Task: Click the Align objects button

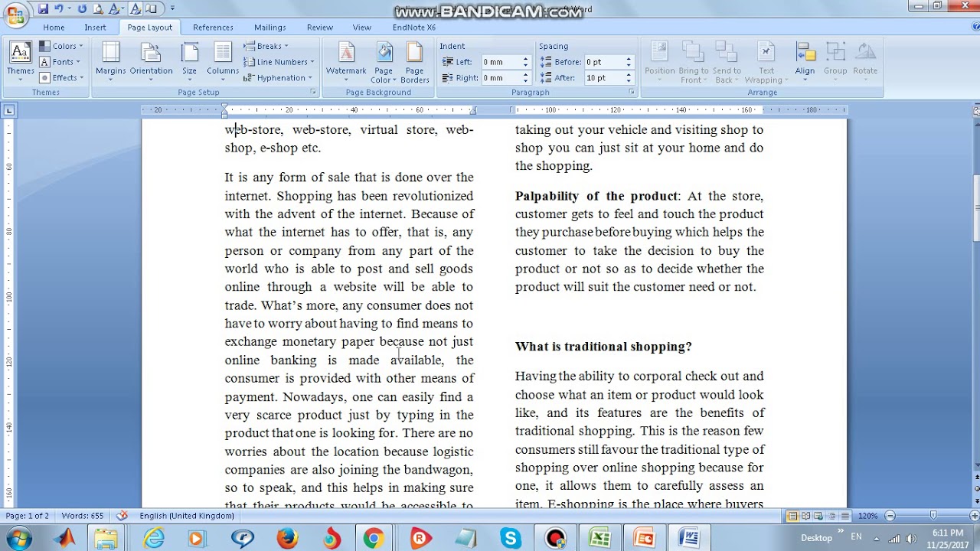Action: 805,61
